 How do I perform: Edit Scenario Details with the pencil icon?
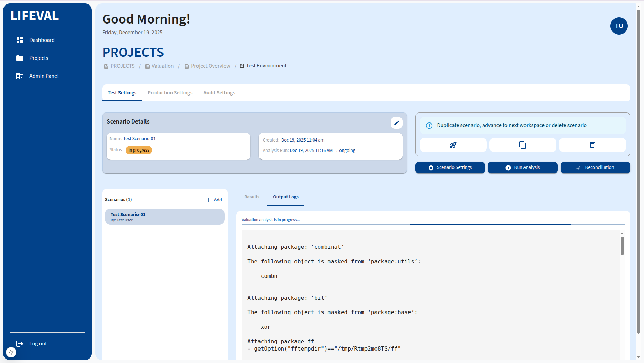coord(396,123)
